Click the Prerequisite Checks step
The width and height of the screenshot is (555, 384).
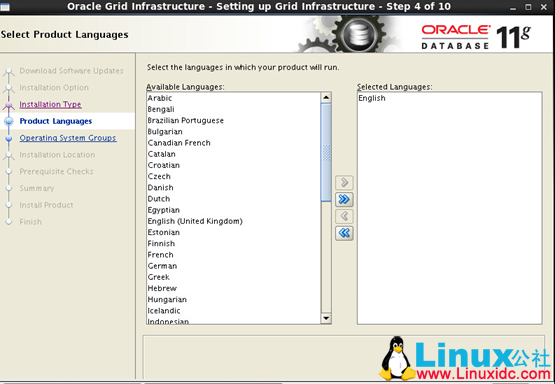pos(56,171)
